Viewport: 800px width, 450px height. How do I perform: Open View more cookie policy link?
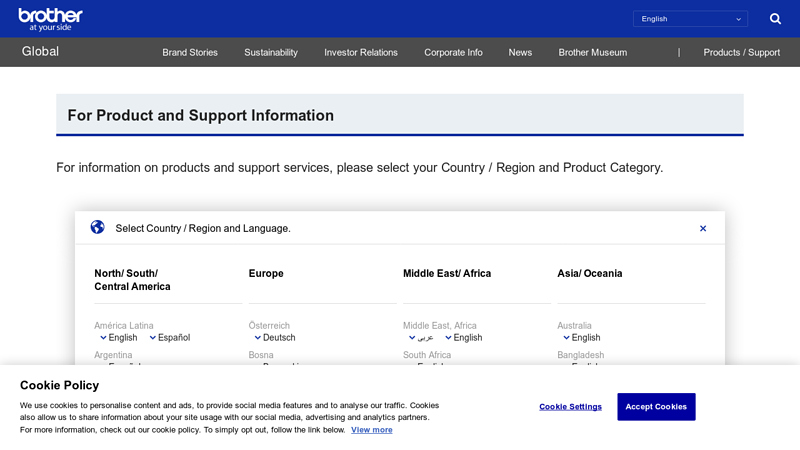click(371, 430)
